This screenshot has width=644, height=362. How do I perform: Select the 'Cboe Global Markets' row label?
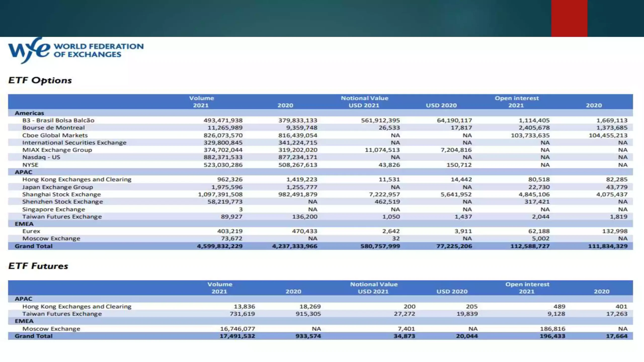coord(55,135)
